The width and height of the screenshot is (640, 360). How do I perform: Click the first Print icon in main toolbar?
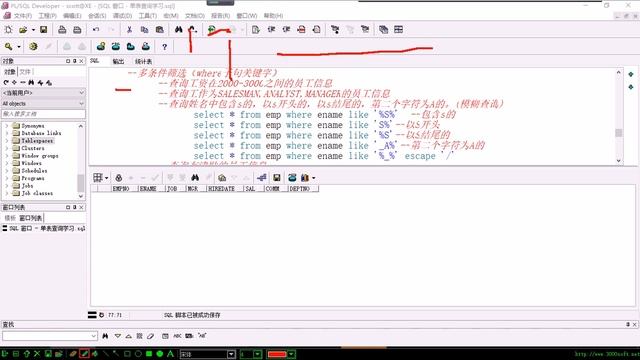(x=62, y=30)
